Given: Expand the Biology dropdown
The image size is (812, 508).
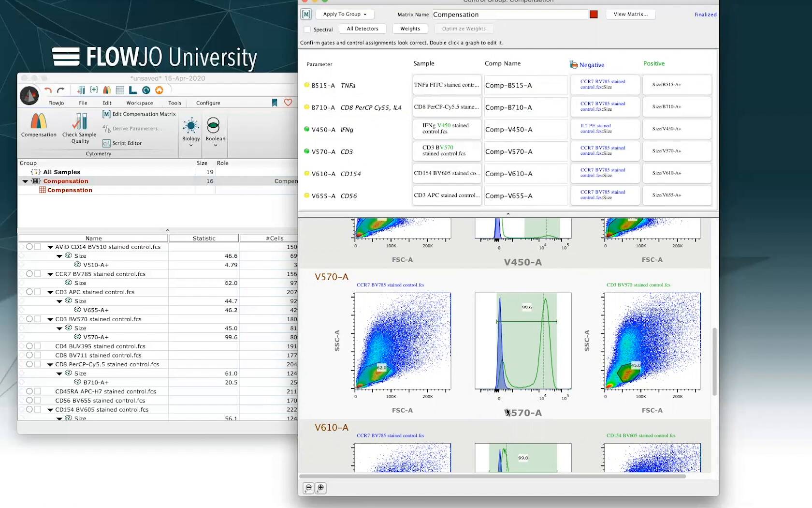Looking at the screenshot, I should tap(191, 145).
